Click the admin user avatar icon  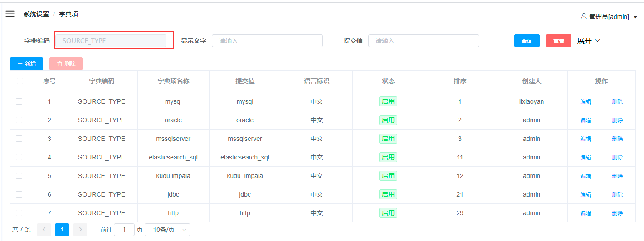pyautogui.click(x=584, y=17)
